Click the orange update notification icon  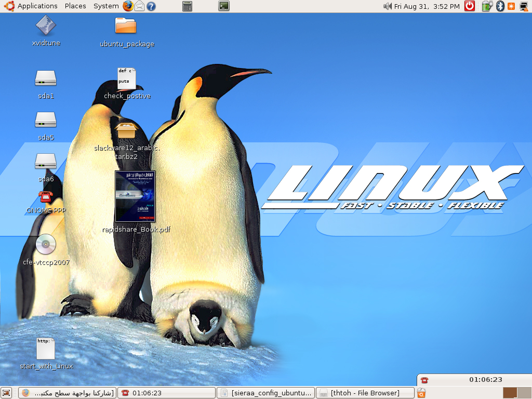[x=511, y=6]
